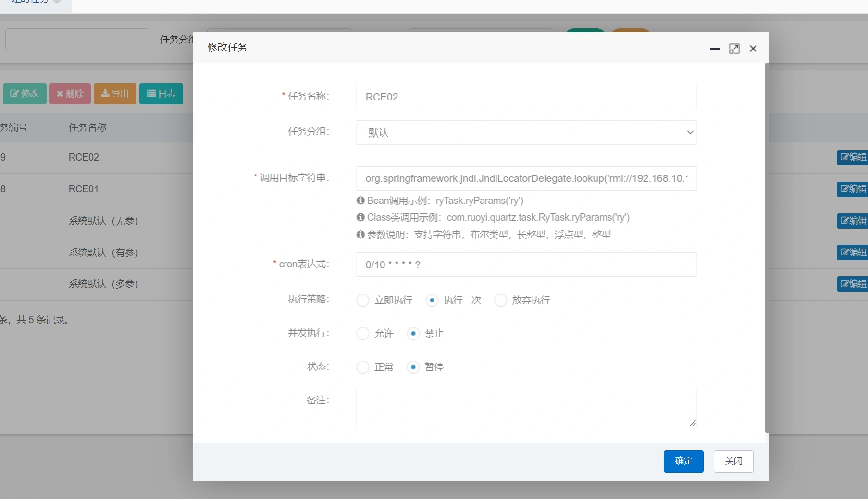Viewport: 868px width, 502px height.
Task: Open the 任务分组 dropdown showing 默认
Action: pos(526,133)
